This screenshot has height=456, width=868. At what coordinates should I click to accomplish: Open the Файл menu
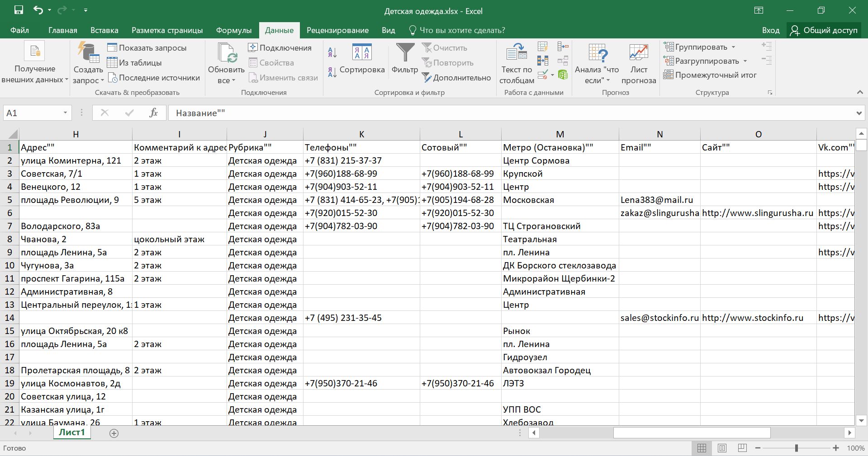coord(19,30)
